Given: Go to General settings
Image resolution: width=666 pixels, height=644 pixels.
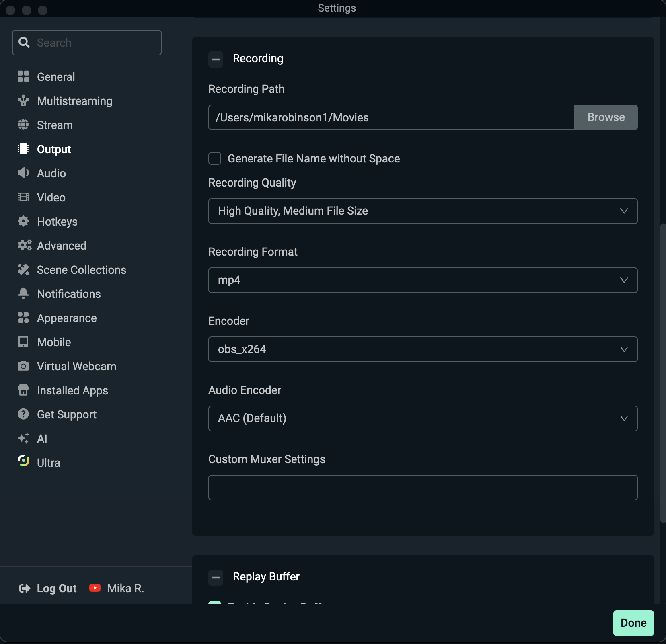Looking at the screenshot, I should point(55,77).
